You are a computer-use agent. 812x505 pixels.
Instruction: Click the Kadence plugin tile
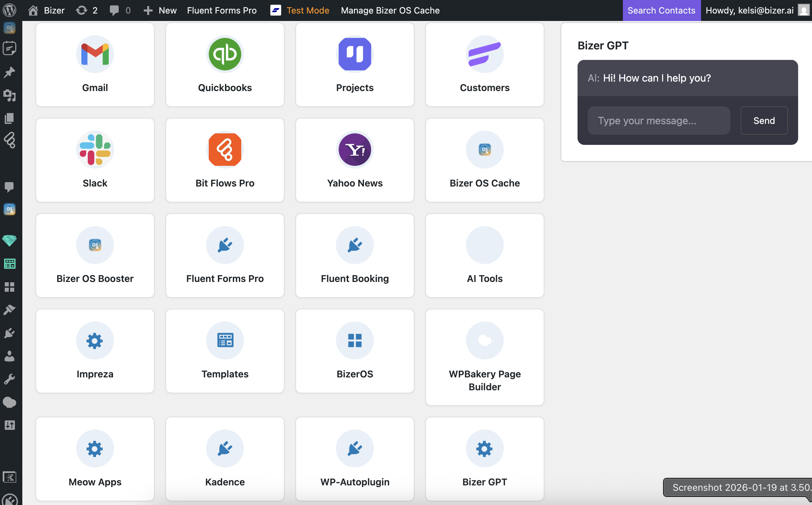[225, 458]
